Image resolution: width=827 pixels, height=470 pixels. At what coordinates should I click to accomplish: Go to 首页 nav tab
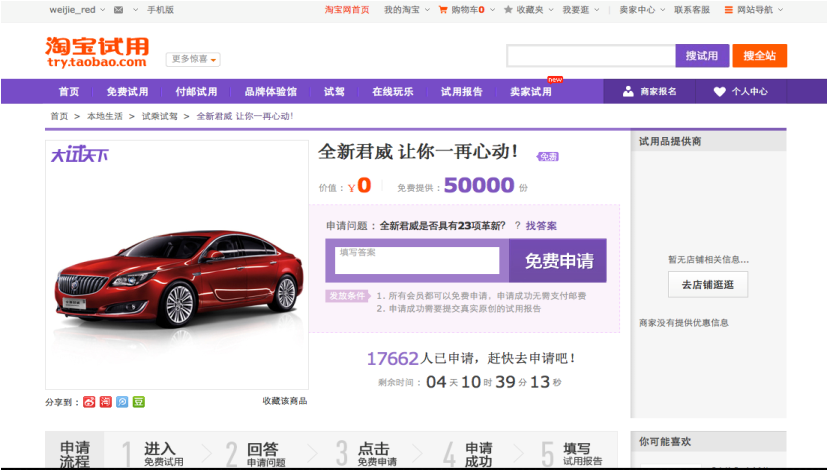click(69, 91)
